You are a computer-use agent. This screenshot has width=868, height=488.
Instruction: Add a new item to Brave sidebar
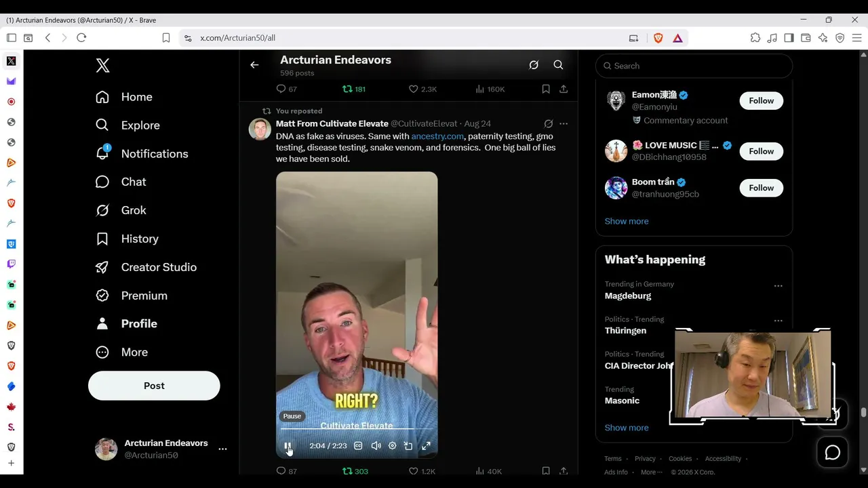point(12,464)
